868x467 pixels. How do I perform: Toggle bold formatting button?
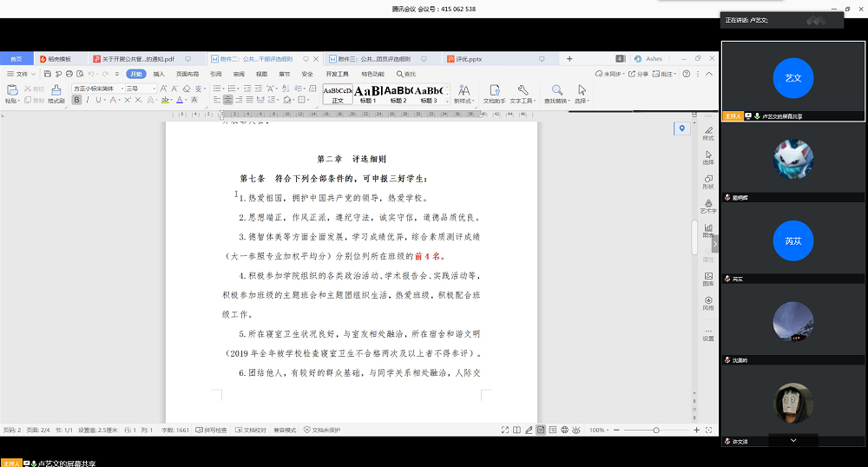coord(76,100)
